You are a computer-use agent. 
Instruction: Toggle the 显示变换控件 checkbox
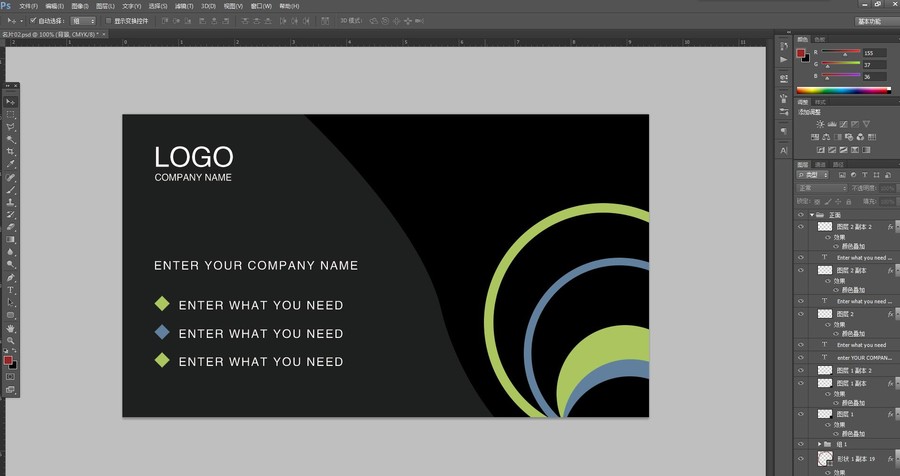[x=108, y=21]
